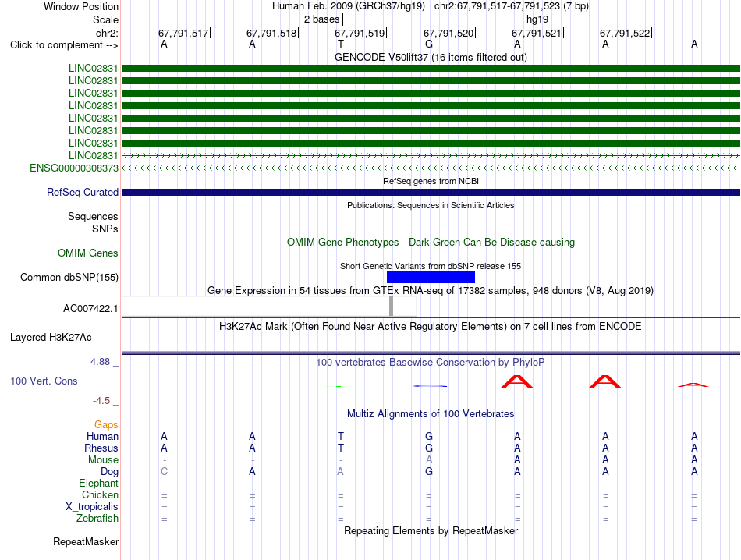The width and height of the screenshot is (741, 560).
Task: Click position label 67,791,522
Action: [625, 33]
